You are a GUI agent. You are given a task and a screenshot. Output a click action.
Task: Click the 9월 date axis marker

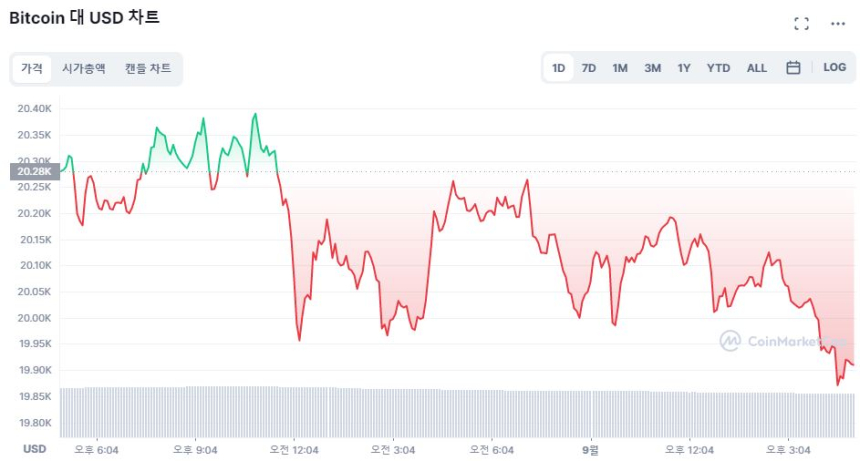pos(590,449)
